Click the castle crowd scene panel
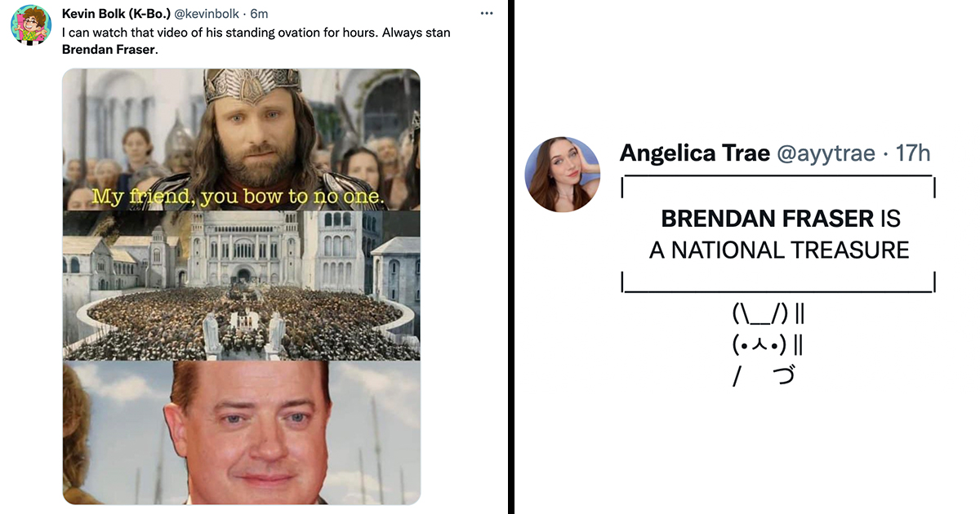This screenshot has width=980, height=514. [242, 286]
